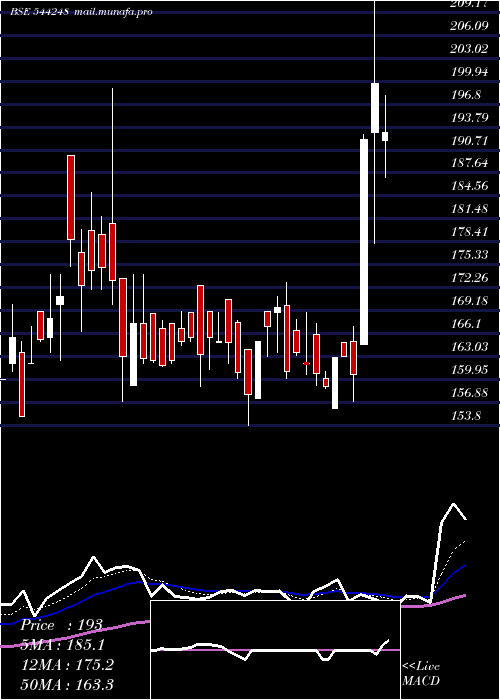Screen dimensions: 500x700
Task: Click the 199.94 price axis label
Action: point(470,71)
